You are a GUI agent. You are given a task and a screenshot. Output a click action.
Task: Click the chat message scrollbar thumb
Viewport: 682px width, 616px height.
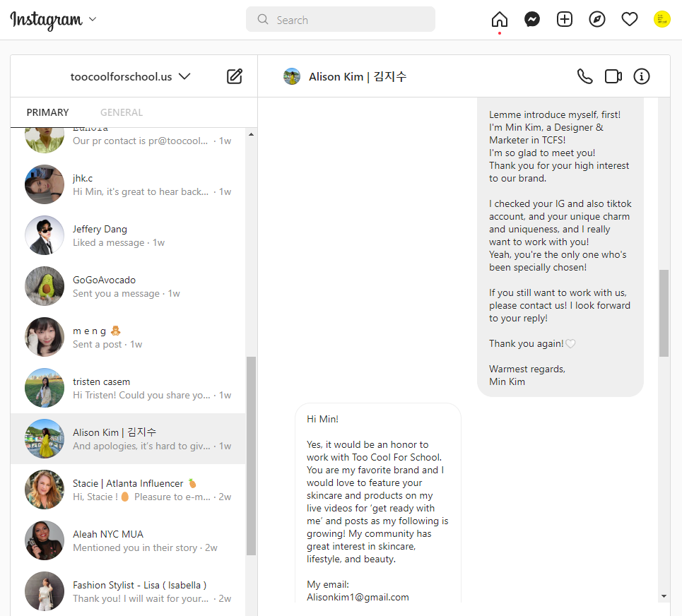coord(664,313)
